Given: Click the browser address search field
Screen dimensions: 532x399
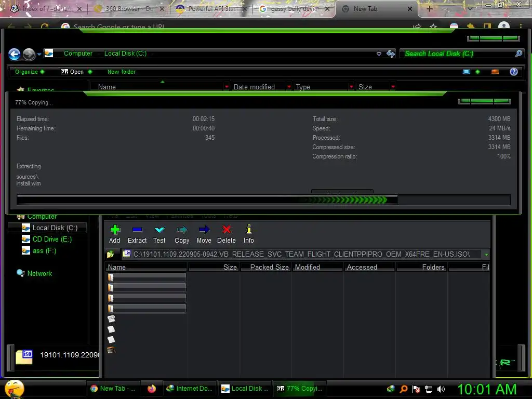Looking at the screenshot, I should pos(234,26).
